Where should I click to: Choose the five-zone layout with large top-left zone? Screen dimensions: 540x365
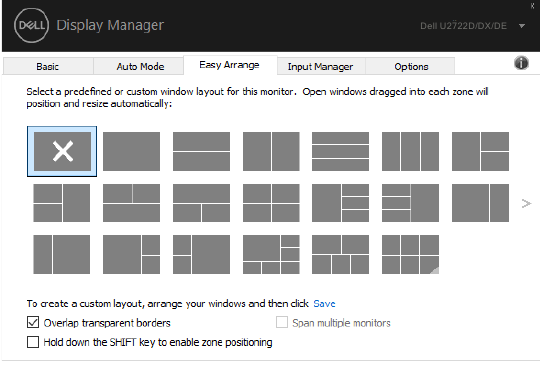tap(271, 254)
